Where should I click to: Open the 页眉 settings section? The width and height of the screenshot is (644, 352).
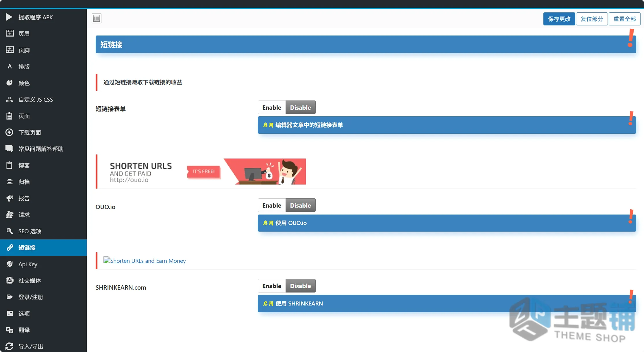[x=43, y=33]
